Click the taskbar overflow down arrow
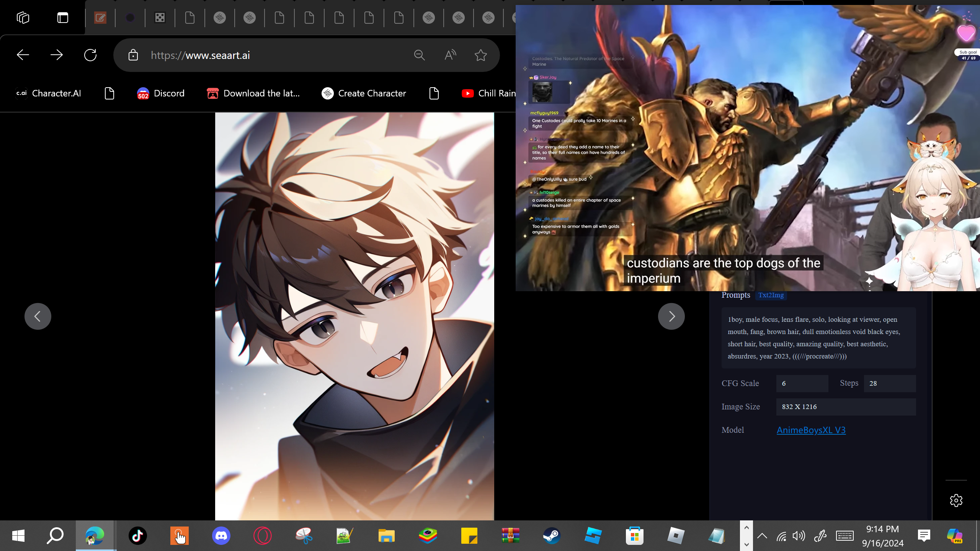Viewport: 980px width, 551px height. 746,544
